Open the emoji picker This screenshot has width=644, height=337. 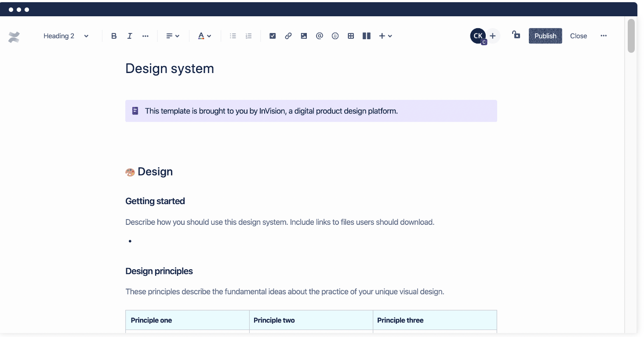[335, 36]
